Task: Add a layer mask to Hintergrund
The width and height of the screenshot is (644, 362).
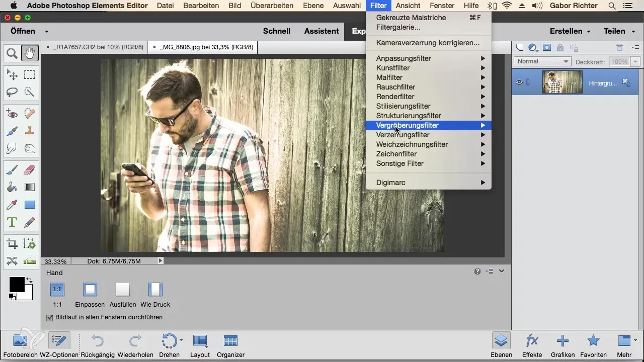Action: (x=547, y=48)
